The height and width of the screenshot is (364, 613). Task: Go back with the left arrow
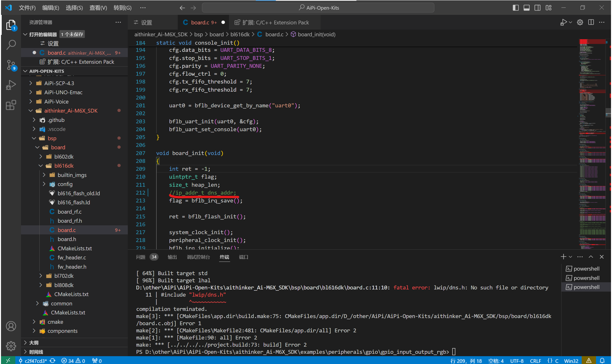point(182,8)
